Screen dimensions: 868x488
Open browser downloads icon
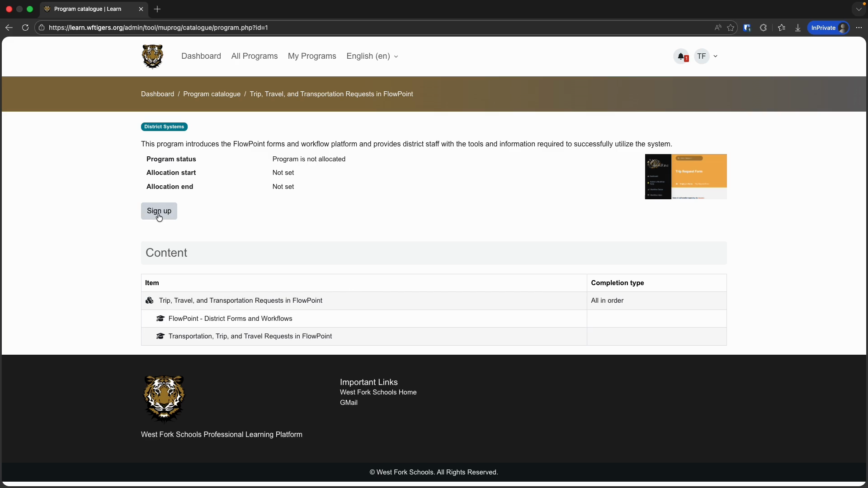click(798, 28)
